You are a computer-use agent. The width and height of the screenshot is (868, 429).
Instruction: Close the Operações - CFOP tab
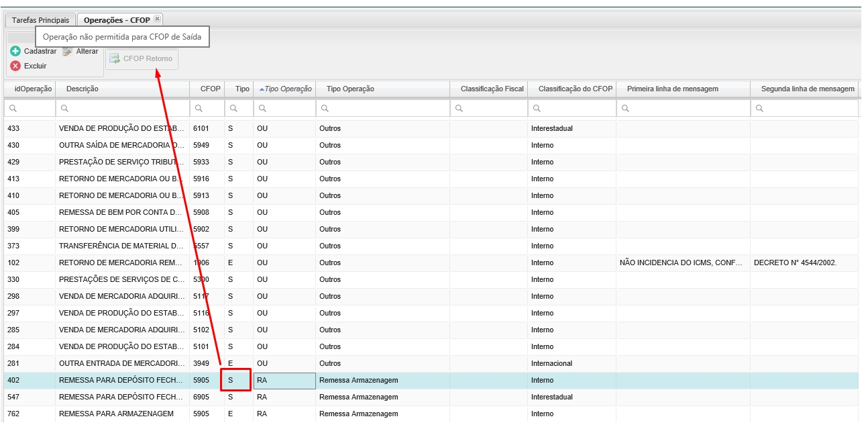(157, 19)
